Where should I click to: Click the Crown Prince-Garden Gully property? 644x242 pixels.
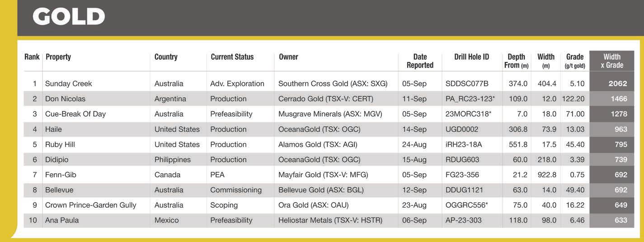(x=90, y=205)
